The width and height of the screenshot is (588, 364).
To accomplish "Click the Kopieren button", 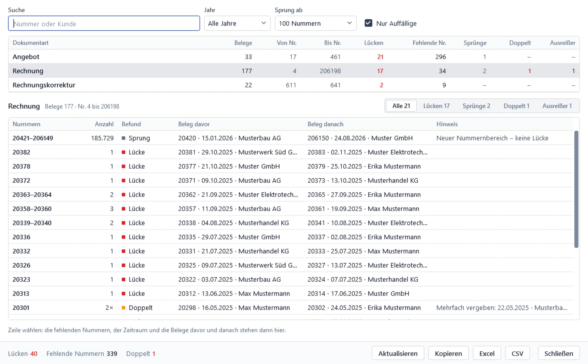I will click(448, 353).
